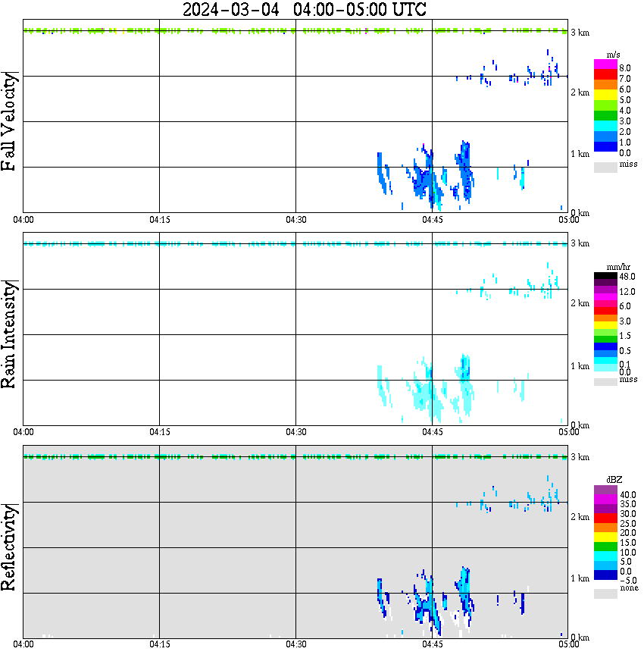Click the "04:30" tick under Rain Intensity panel

pos(295,432)
